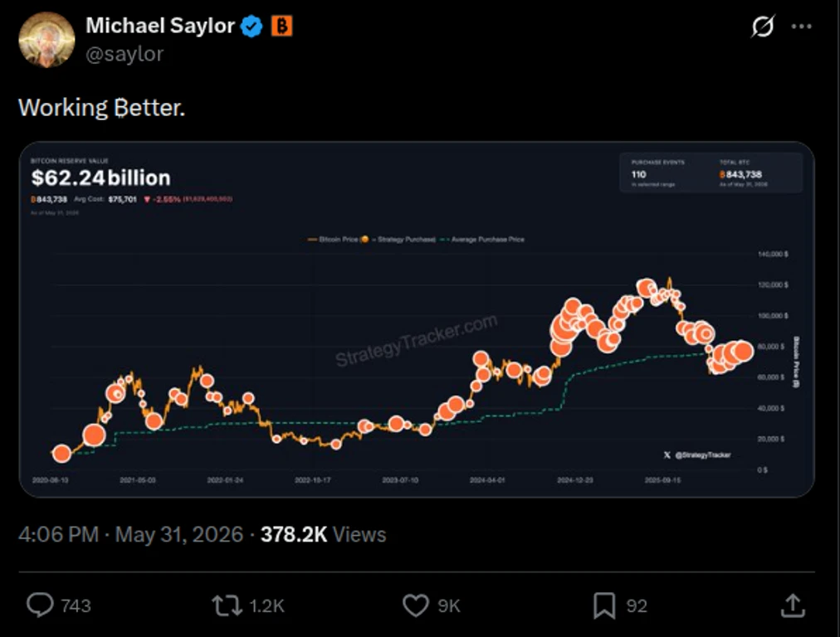Click the 92 bookmarks count
The width and height of the screenshot is (840, 637).
tap(637, 606)
